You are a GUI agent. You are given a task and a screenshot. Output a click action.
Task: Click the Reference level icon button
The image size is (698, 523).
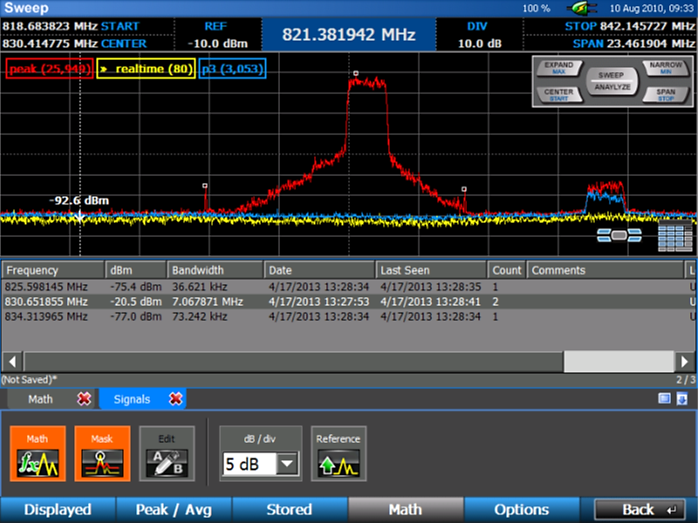pos(338,455)
